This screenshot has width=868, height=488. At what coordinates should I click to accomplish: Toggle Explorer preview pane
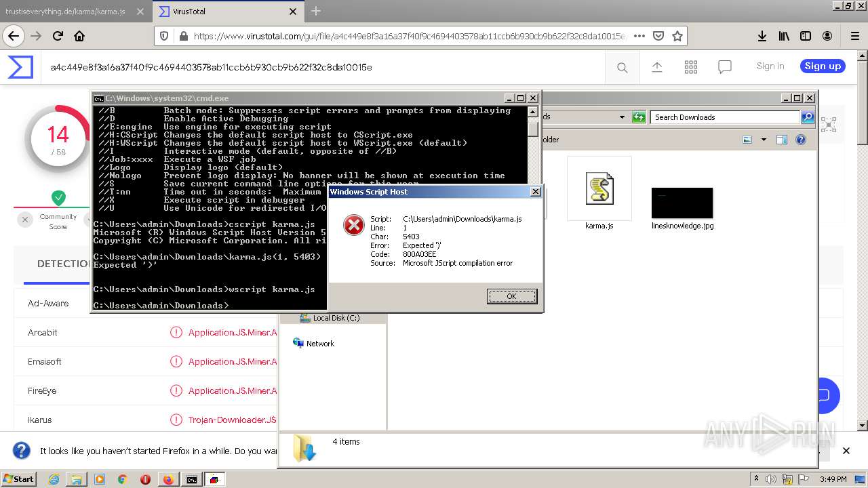coord(782,140)
